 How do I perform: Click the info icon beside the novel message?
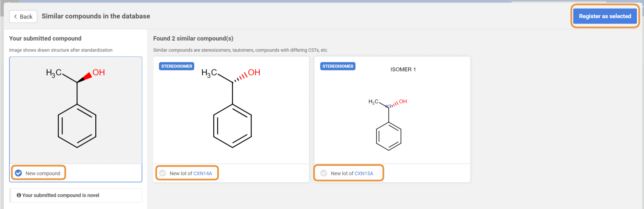click(x=19, y=195)
